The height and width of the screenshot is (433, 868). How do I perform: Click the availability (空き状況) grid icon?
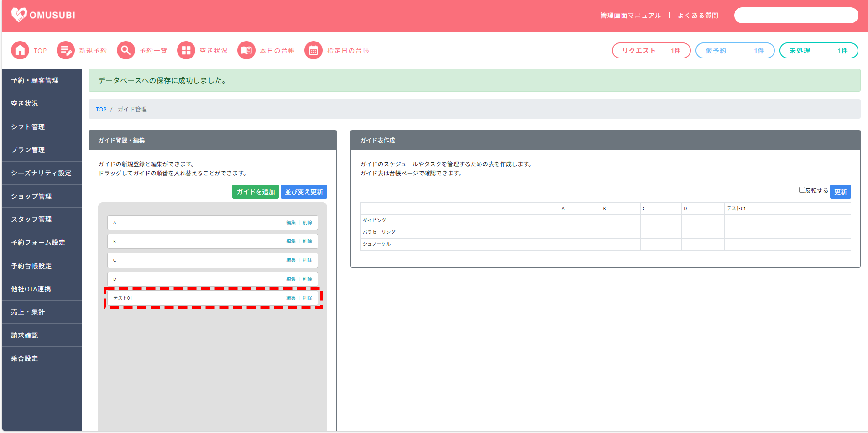[x=186, y=50]
